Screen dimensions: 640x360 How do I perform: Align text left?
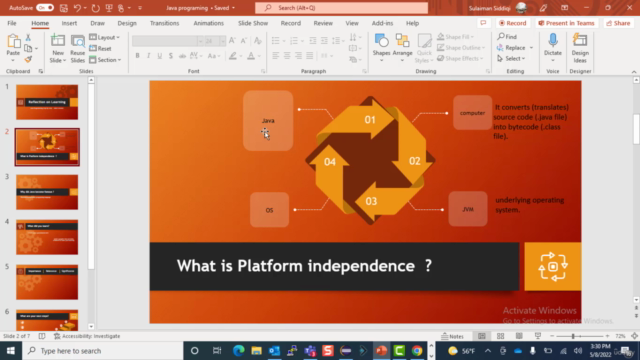(x=276, y=56)
